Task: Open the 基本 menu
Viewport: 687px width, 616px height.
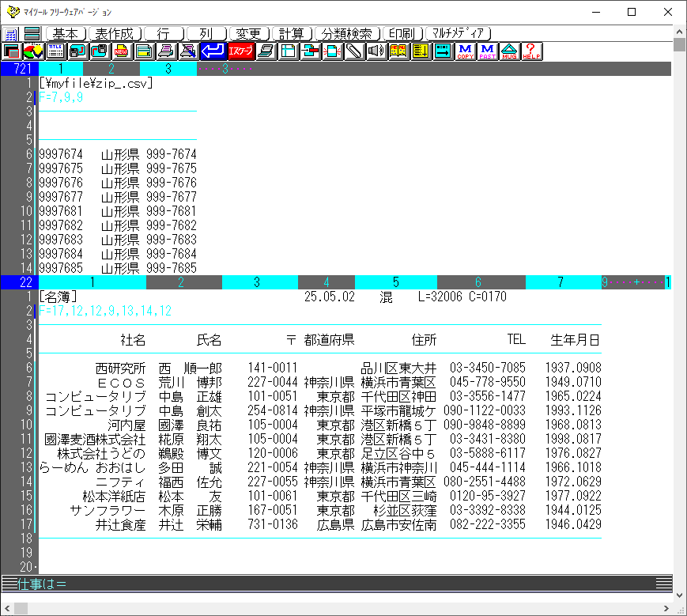Action: (66, 34)
